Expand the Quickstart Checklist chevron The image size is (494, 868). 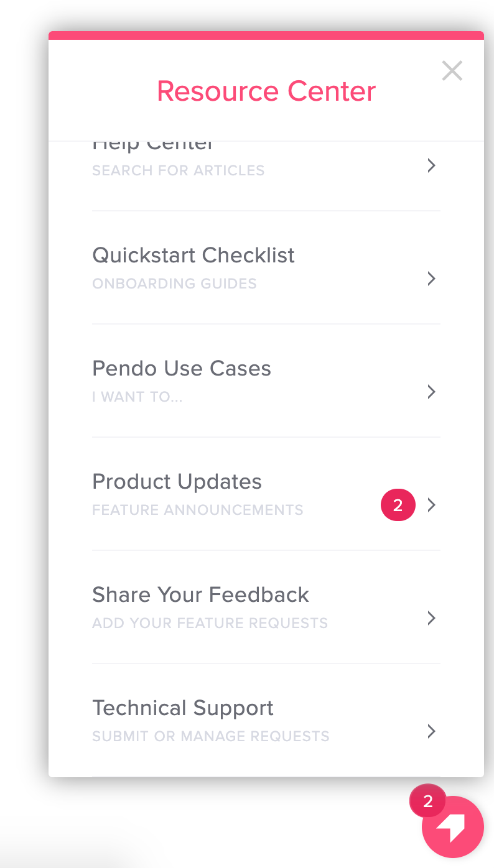(x=431, y=279)
